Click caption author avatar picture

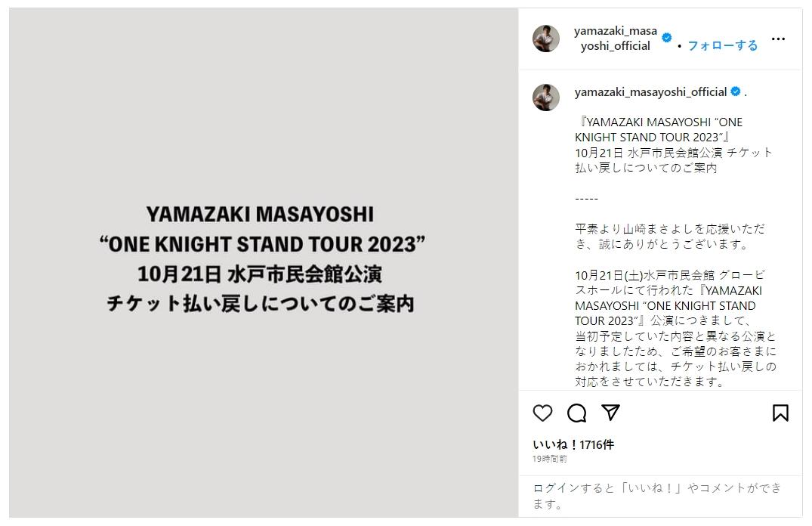pyautogui.click(x=546, y=97)
